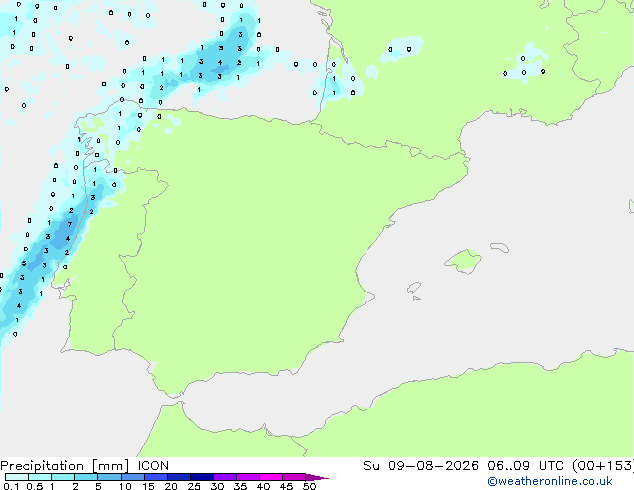Click the 0.5–1 mm legend swatch
The image size is (634, 490).
click(x=40, y=477)
